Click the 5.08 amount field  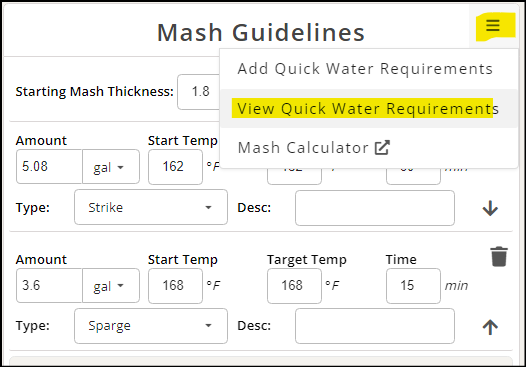[49, 167]
